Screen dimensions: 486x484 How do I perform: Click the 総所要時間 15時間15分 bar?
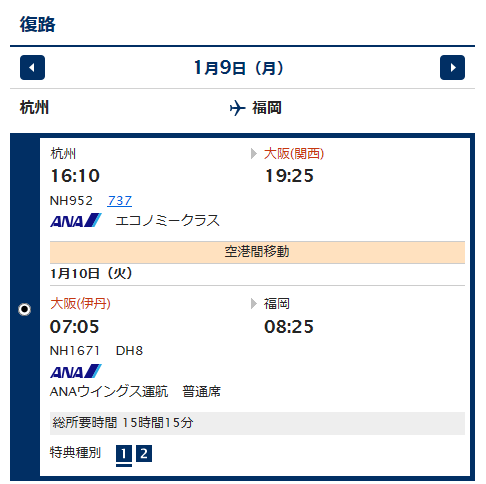257,423
